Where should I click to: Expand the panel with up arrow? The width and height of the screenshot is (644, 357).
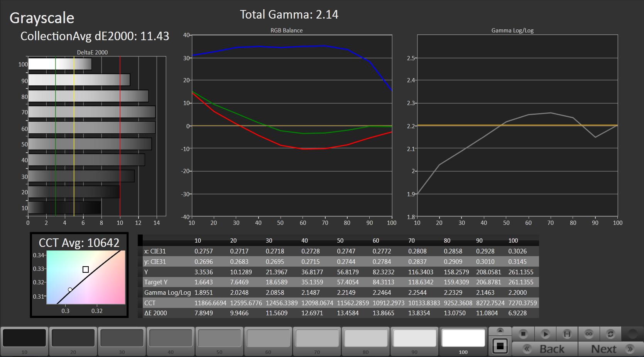tap(500, 330)
